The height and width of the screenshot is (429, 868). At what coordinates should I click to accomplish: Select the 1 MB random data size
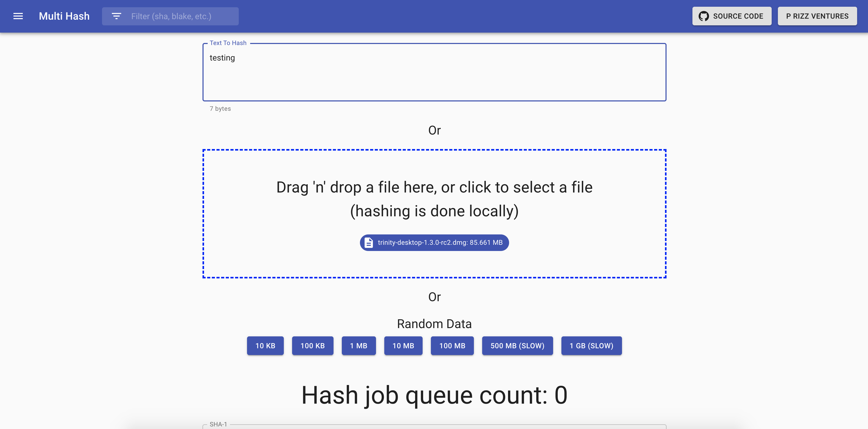click(359, 345)
